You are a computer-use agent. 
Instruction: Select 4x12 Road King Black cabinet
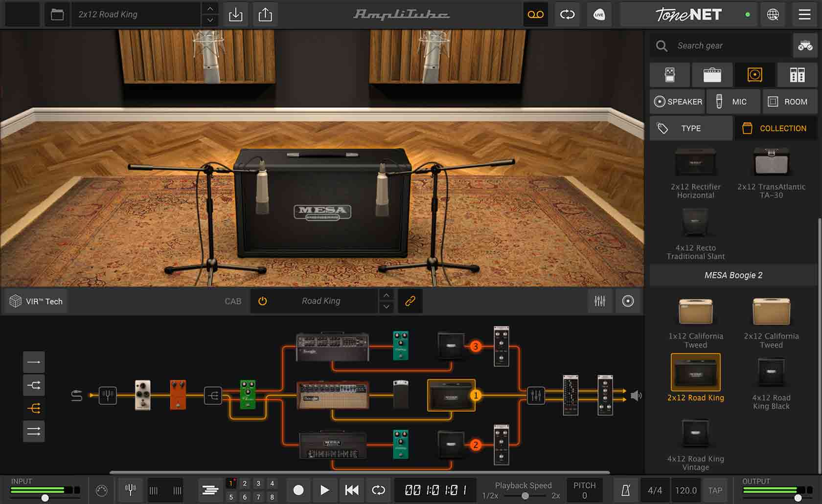click(x=771, y=384)
